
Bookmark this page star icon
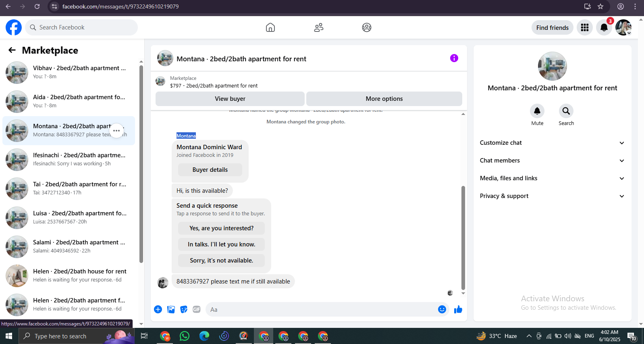[600, 6]
